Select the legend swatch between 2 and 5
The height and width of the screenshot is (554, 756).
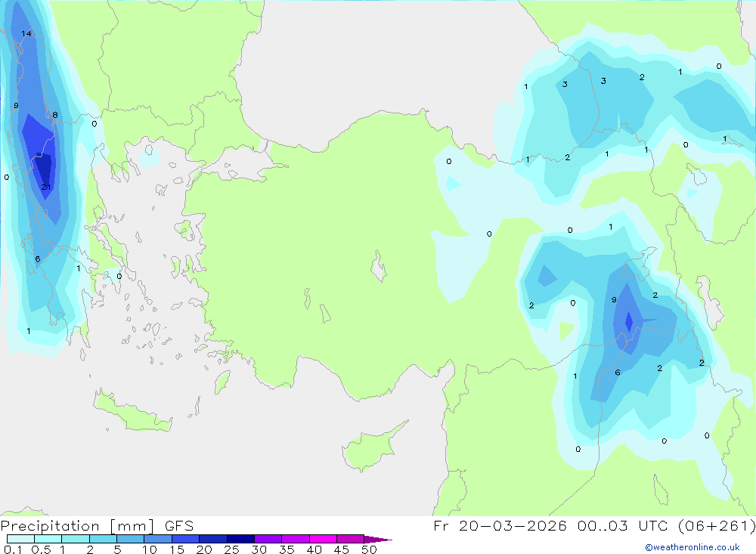(x=103, y=539)
